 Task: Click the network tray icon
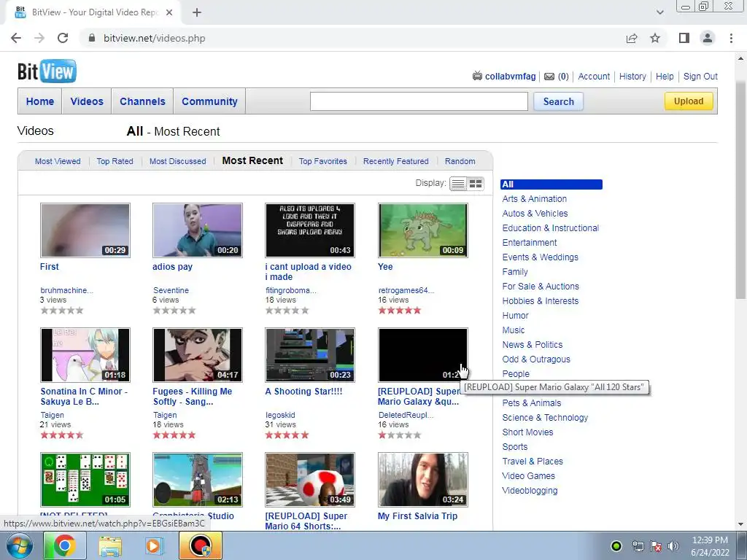638,546
